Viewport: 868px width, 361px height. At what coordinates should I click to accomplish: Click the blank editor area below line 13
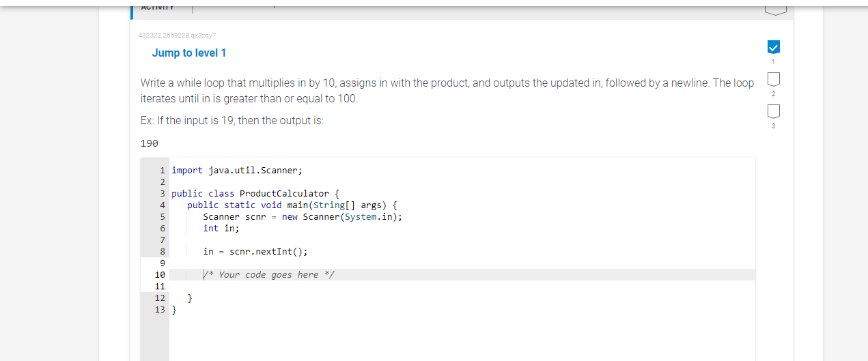(462, 338)
